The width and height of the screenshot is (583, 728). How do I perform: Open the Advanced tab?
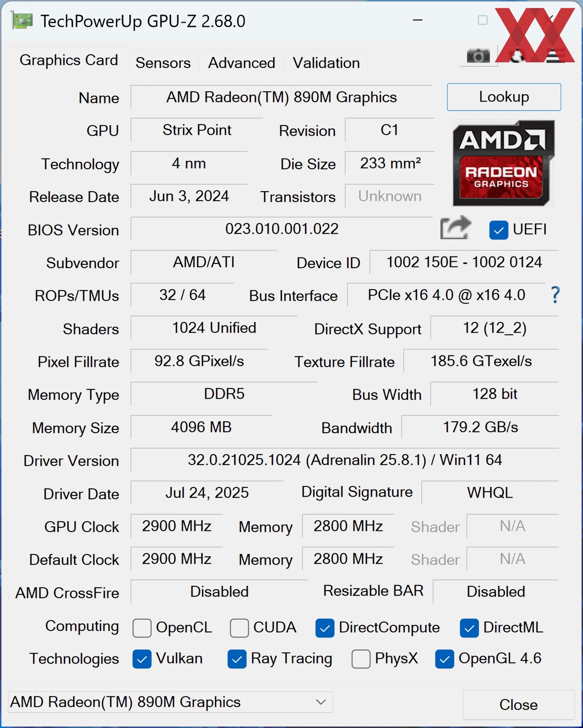pos(241,63)
